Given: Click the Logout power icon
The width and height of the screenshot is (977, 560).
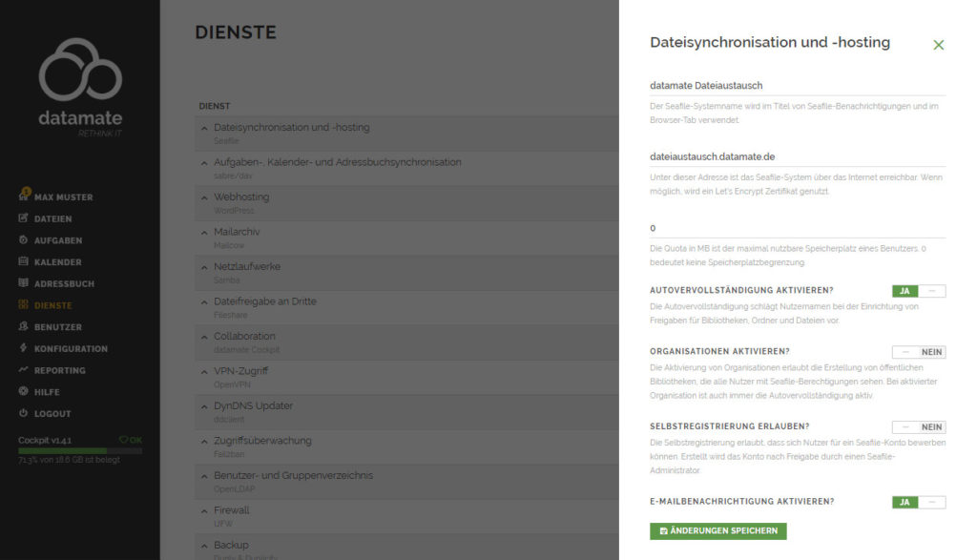Looking at the screenshot, I should [23, 412].
